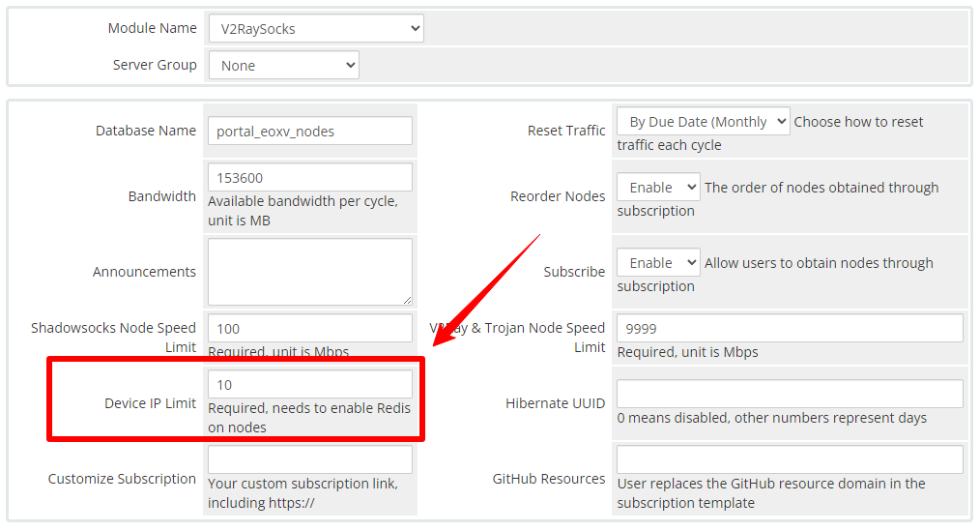
Task: Expand the Server Group dropdown
Action: (x=283, y=66)
